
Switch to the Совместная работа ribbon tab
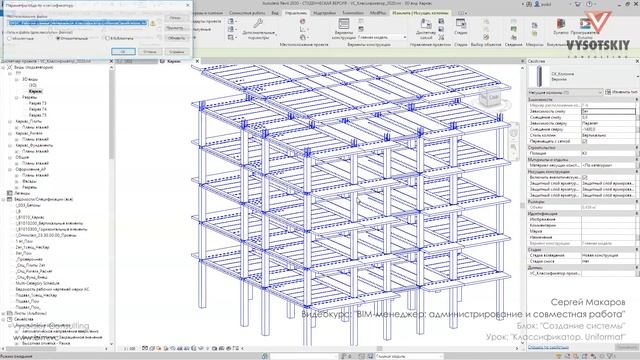point(247,13)
